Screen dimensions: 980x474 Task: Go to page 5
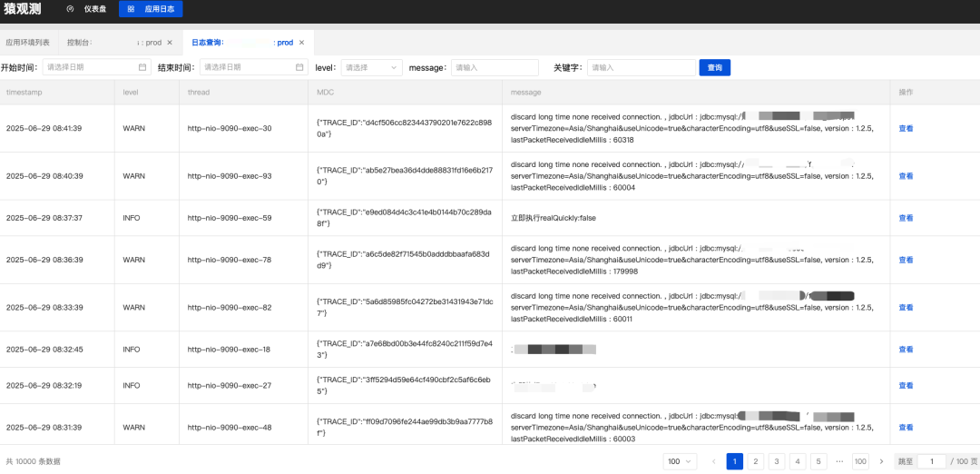click(x=818, y=461)
